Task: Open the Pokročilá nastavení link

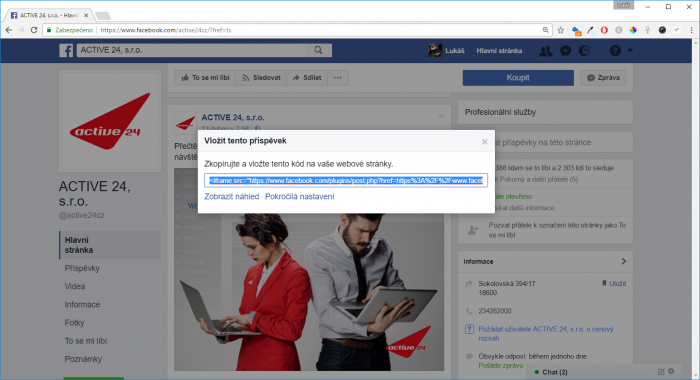Action: point(300,196)
